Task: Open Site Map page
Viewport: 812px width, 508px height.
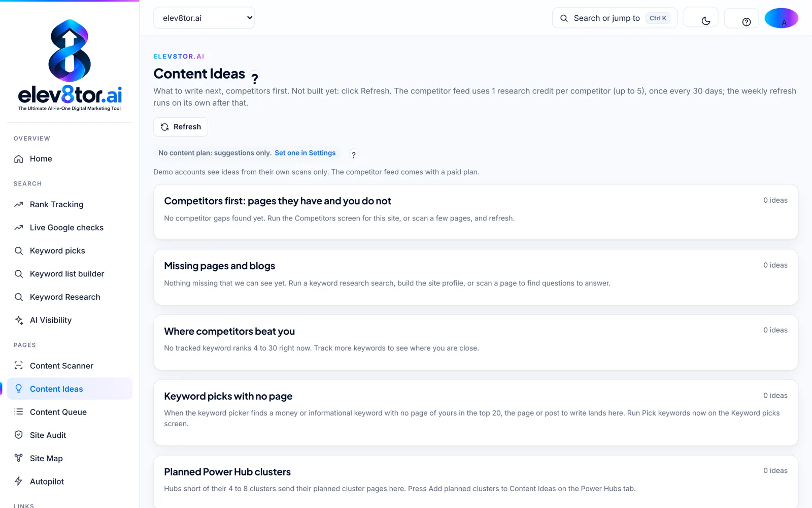Action: pos(70,458)
